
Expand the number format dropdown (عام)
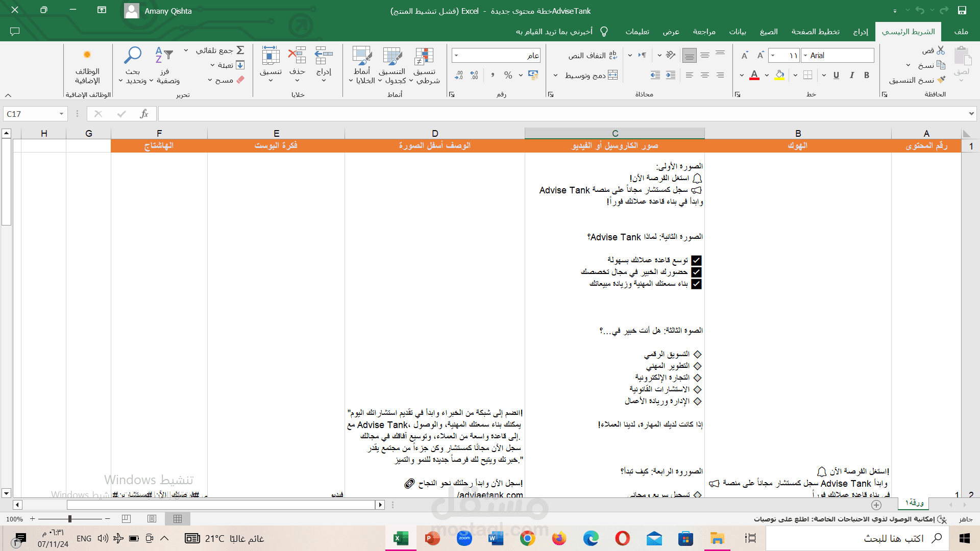pos(456,55)
